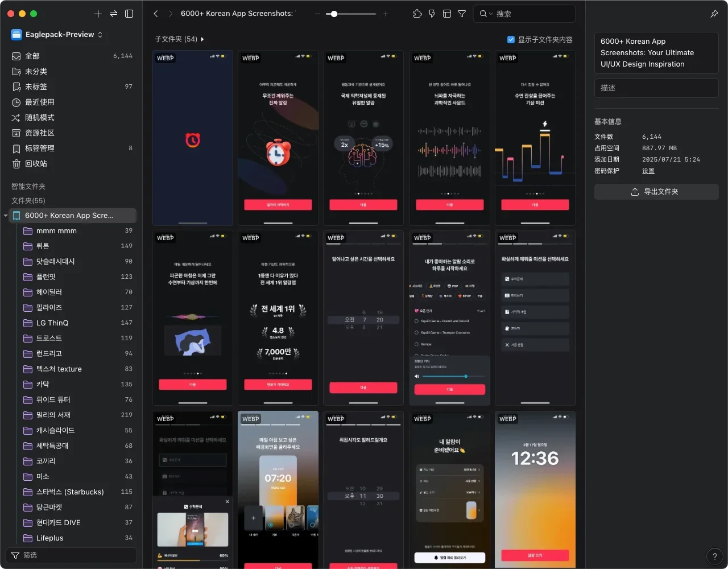
Task: Click the 描述 description field
Action: click(x=656, y=88)
